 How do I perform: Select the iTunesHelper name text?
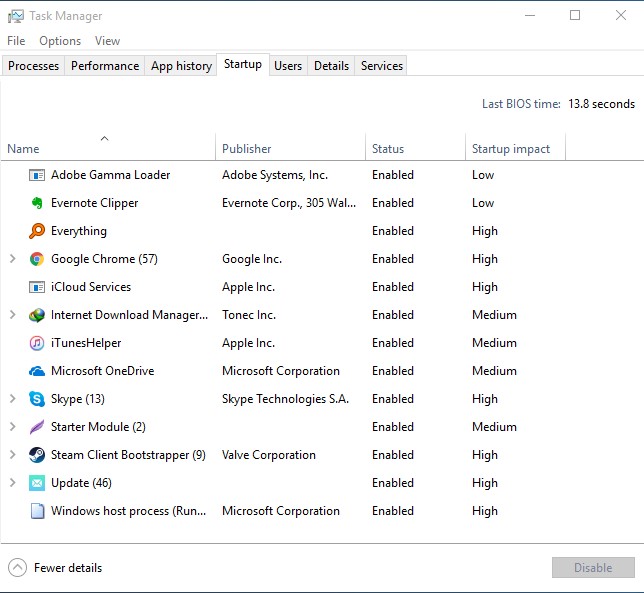coord(86,343)
